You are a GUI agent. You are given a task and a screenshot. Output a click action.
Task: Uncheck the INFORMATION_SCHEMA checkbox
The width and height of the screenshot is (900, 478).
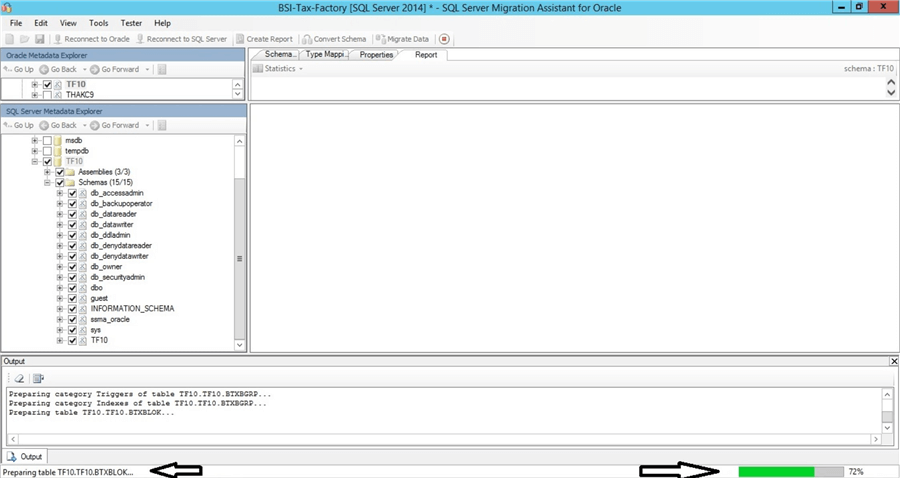click(72, 309)
